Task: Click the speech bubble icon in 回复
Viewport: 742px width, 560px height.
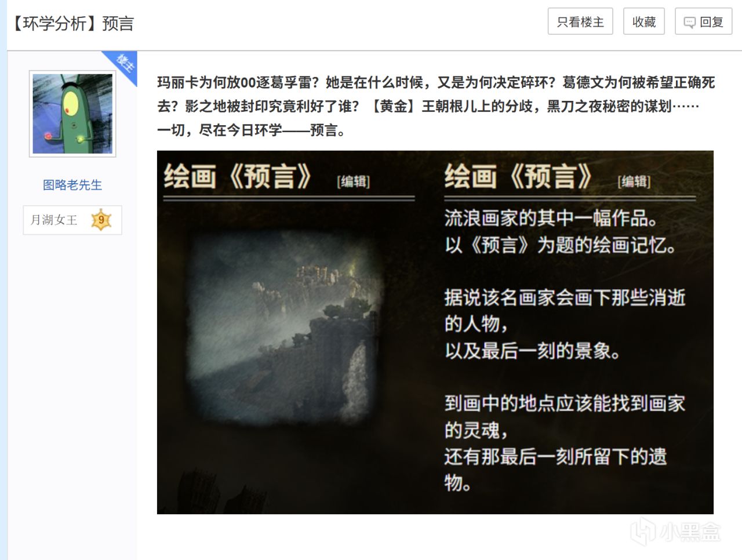Action: point(690,23)
